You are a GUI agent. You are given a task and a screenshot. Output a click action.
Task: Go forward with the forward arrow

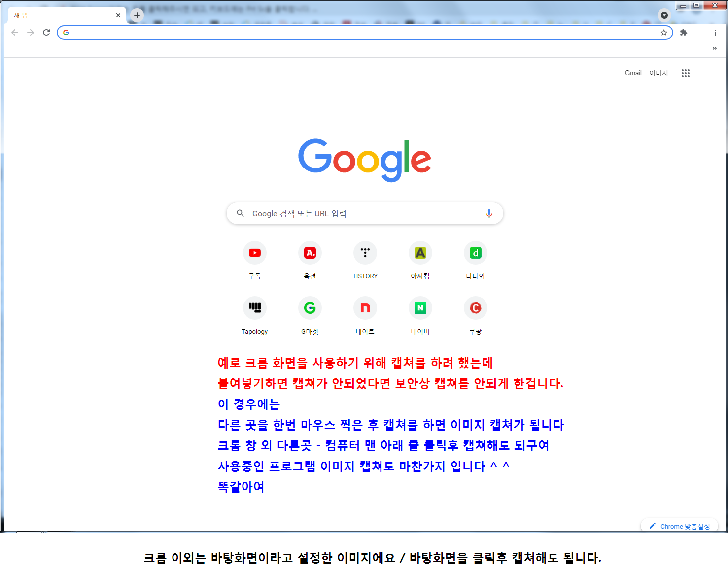click(31, 33)
